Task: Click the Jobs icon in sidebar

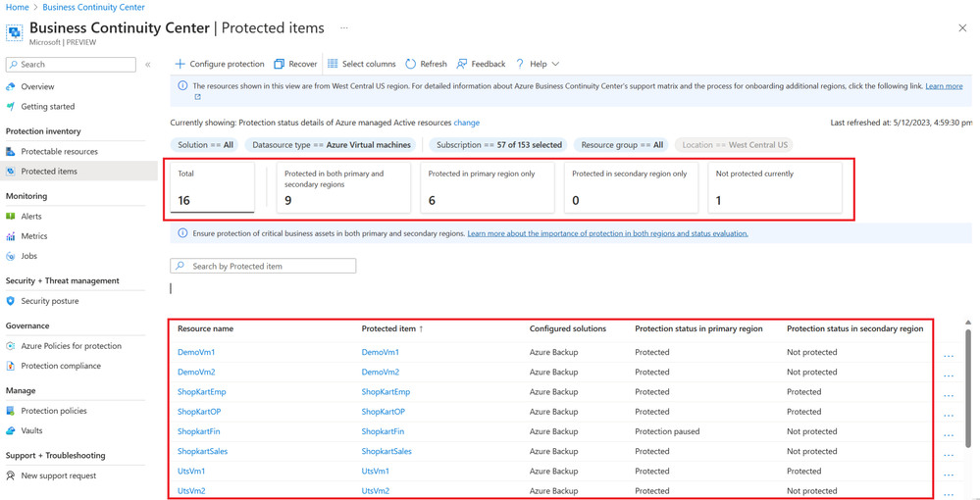Action: 10,256
